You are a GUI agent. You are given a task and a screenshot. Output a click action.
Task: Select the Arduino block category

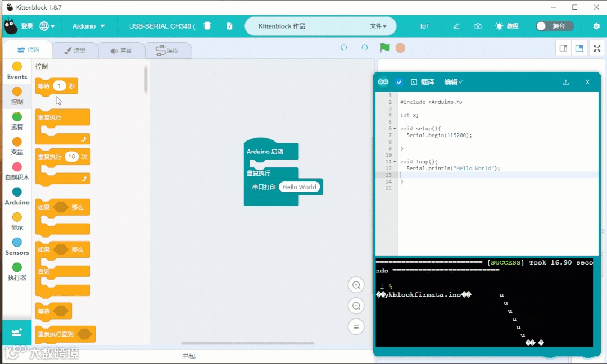pos(17,197)
